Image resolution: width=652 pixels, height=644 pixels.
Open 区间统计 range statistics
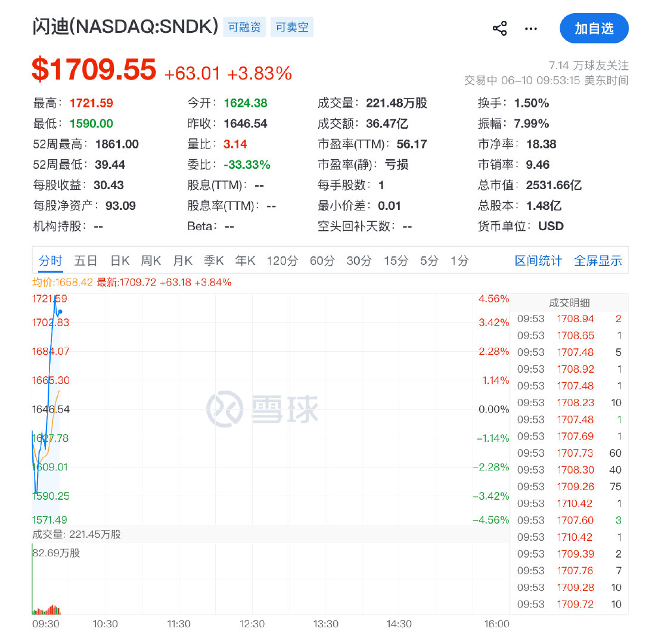(538, 261)
